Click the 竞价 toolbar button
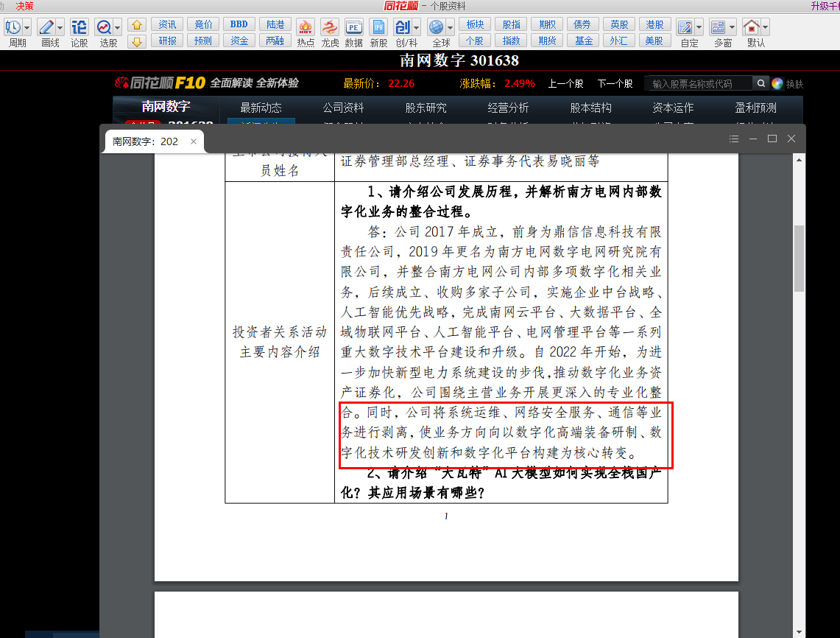Image resolution: width=840 pixels, height=638 pixels. click(203, 24)
